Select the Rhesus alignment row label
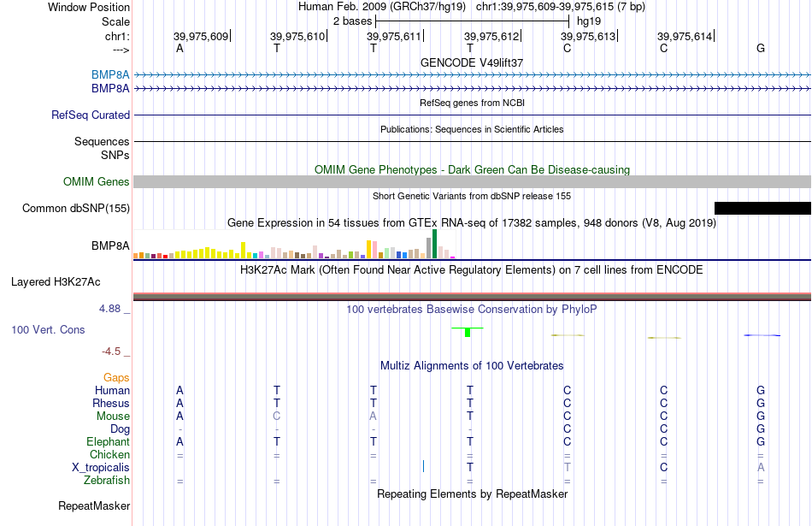The height and width of the screenshot is (526, 812). [111, 403]
